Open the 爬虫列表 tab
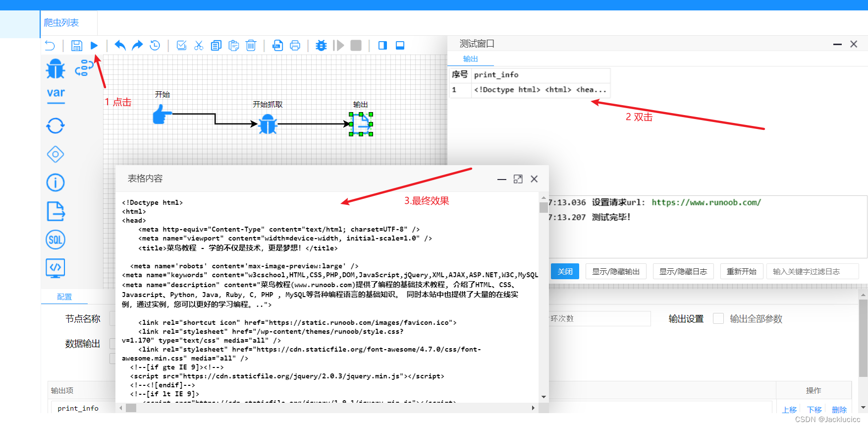The image size is (868, 427). 61,23
